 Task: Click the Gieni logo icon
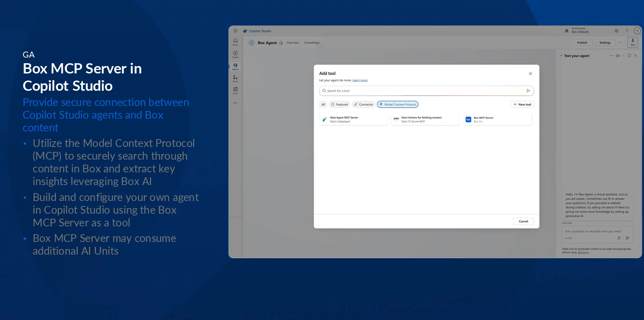[396, 119]
